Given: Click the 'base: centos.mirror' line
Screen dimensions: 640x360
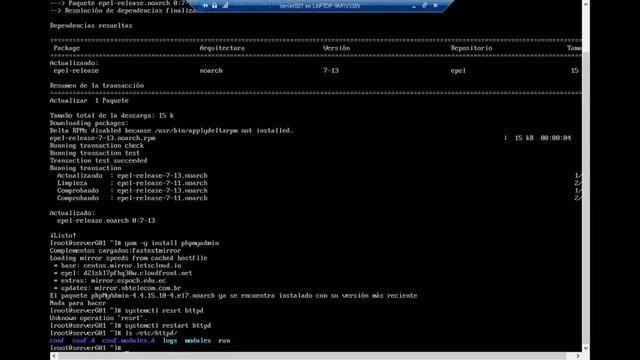Looking at the screenshot, I should [x=117, y=266].
